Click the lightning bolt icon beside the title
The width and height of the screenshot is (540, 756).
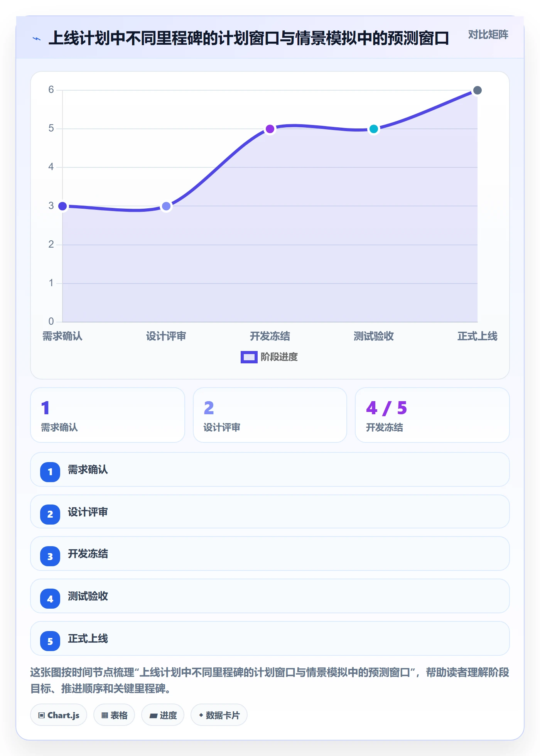click(37, 39)
